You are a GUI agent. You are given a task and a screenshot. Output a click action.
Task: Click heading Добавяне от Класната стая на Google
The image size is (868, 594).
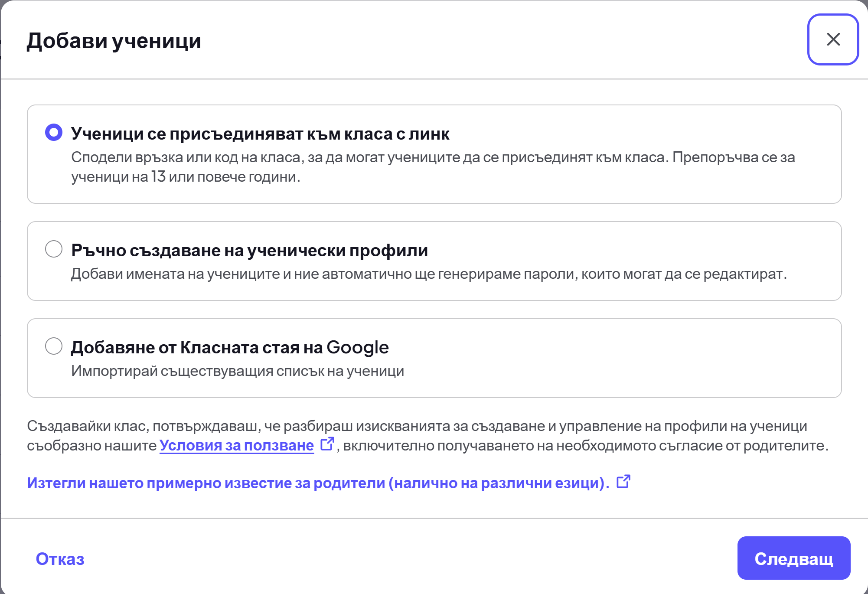[230, 347]
